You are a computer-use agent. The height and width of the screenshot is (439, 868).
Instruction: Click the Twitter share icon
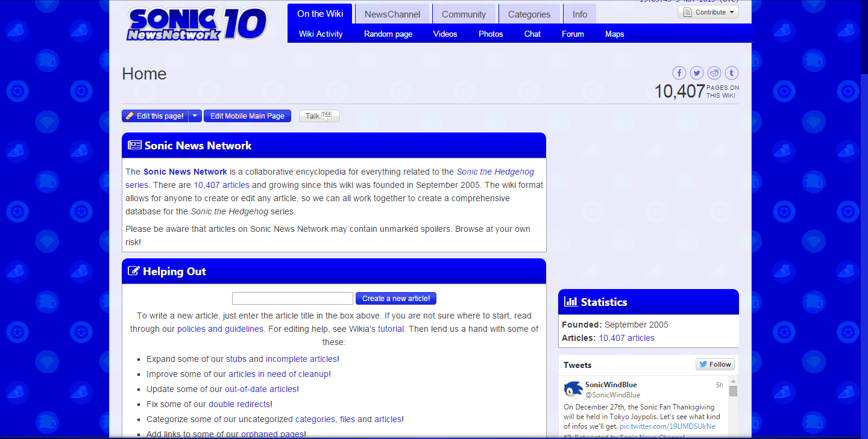(697, 73)
